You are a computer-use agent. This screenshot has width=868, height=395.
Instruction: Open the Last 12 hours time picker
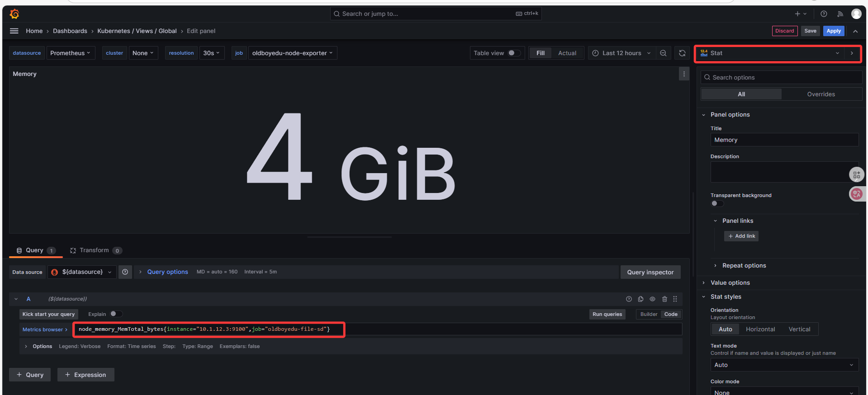[621, 53]
